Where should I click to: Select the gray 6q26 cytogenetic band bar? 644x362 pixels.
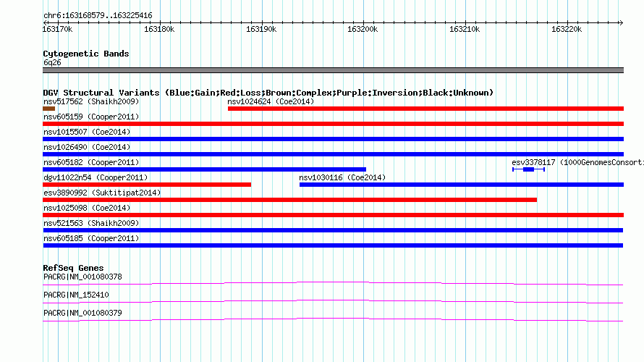pos(333,70)
